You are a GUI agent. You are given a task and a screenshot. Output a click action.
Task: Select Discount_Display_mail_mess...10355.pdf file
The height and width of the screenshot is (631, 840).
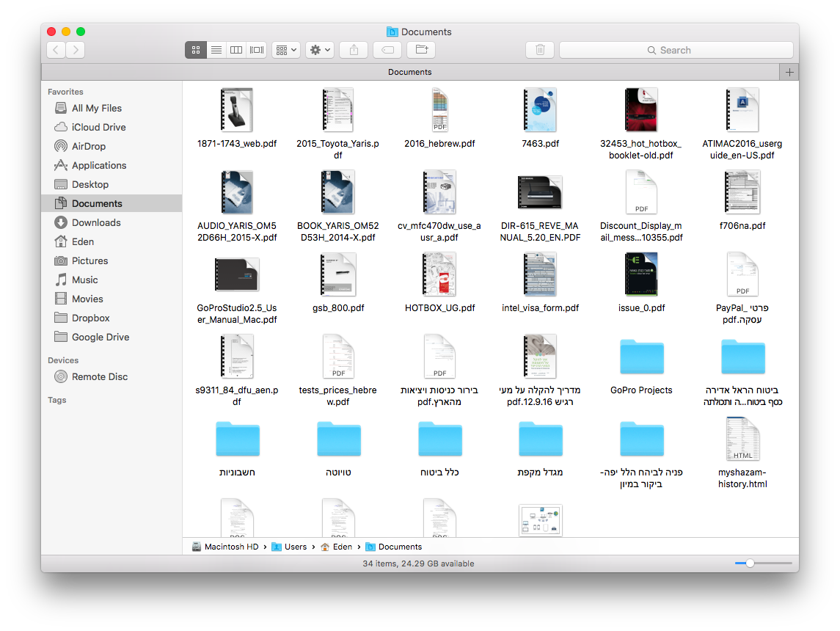point(641,192)
